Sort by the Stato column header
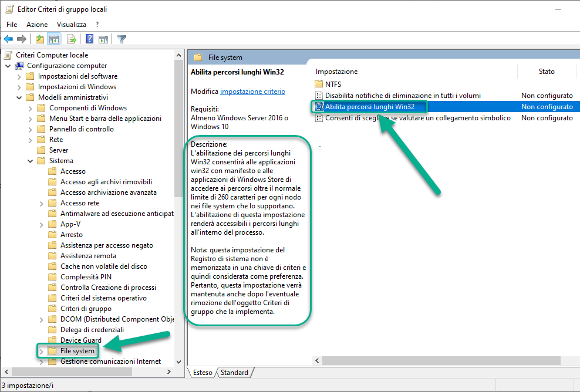The image size is (580, 392). coord(547,72)
